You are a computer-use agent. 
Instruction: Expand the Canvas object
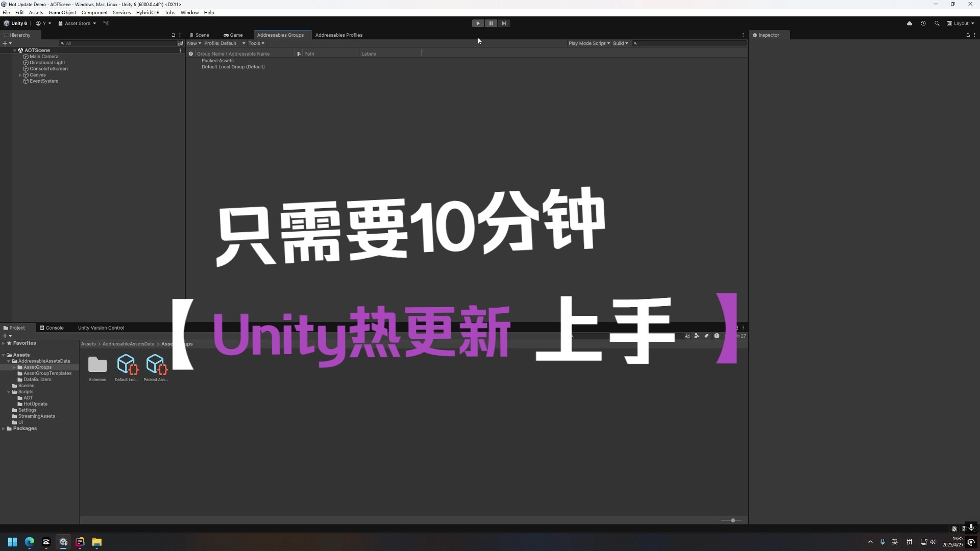tap(20, 75)
